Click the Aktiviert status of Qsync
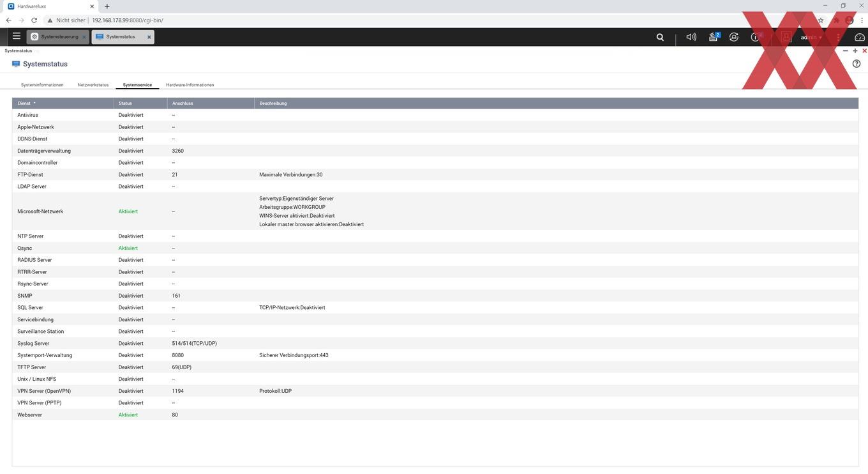 [128, 248]
